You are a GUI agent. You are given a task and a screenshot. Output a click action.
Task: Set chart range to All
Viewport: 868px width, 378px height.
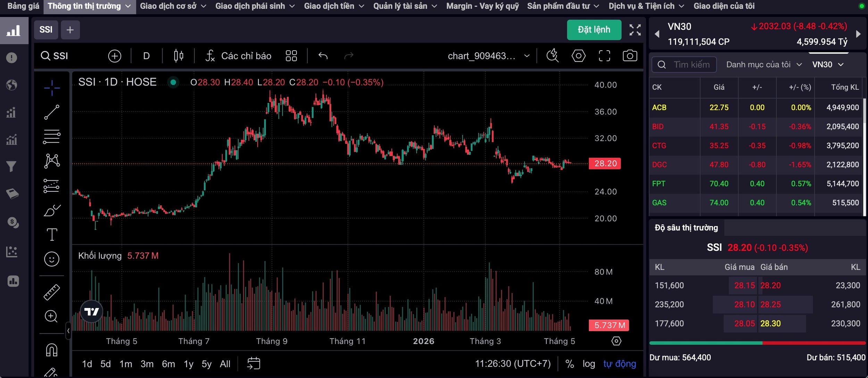coord(225,364)
